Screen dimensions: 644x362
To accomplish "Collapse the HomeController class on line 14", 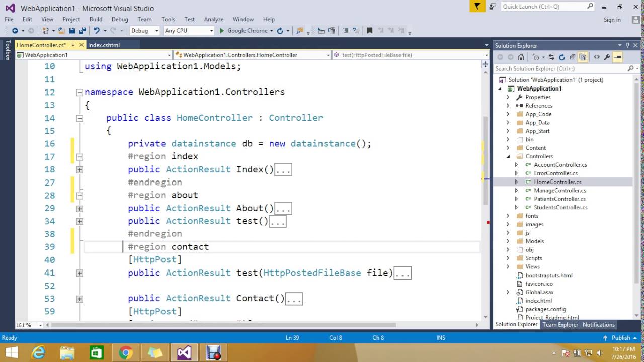I will click(79, 118).
